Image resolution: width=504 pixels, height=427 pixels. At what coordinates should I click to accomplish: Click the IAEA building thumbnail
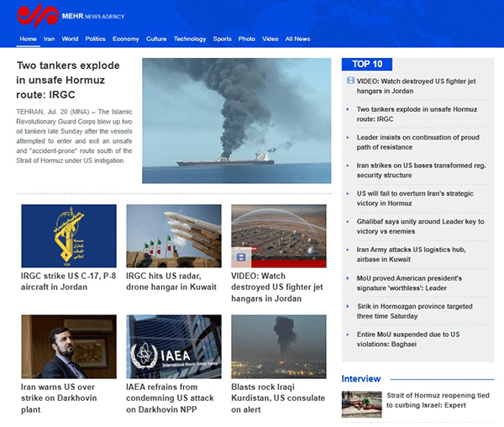[174, 346]
